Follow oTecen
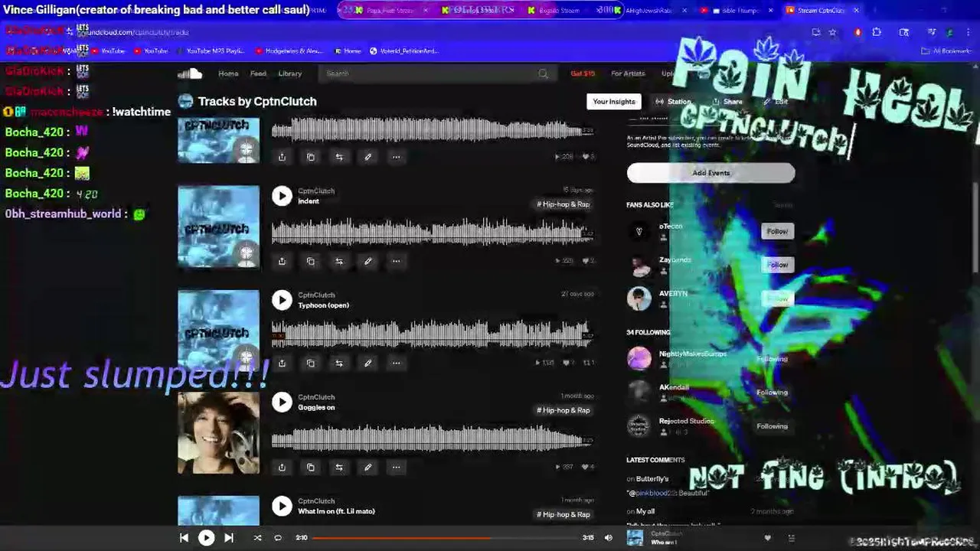Viewport: 980px width, 551px height. 777,231
